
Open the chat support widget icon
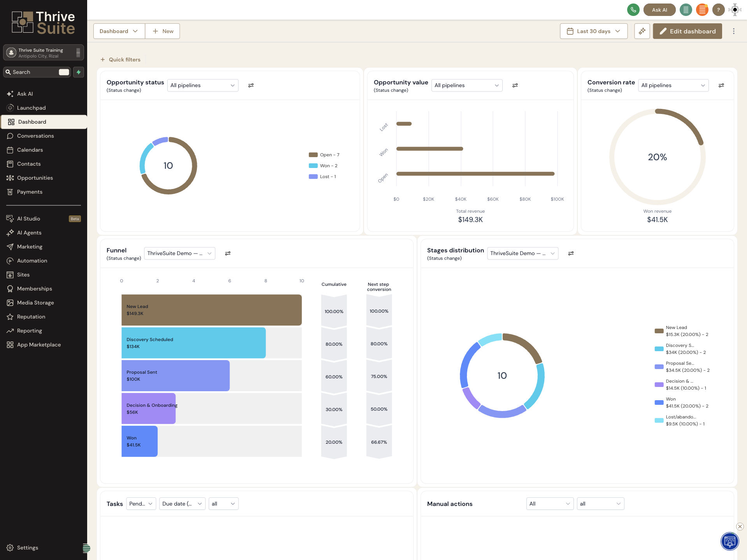pyautogui.click(x=729, y=541)
